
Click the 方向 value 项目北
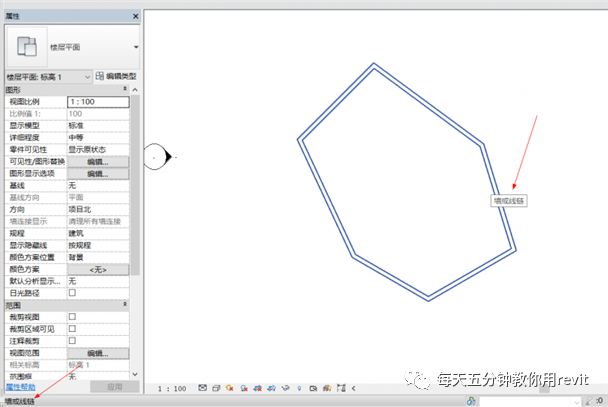(98, 209)
